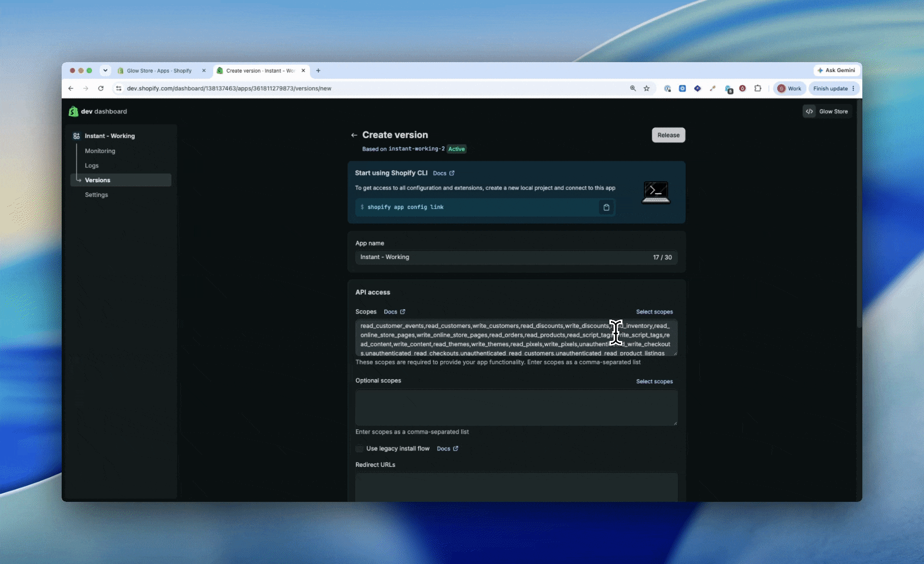
Task: Click the App name input field
Action: click(516, 257)
